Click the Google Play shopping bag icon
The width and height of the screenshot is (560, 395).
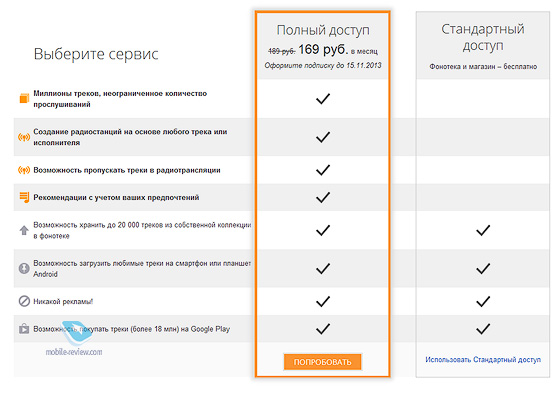[x=24, y=329]
